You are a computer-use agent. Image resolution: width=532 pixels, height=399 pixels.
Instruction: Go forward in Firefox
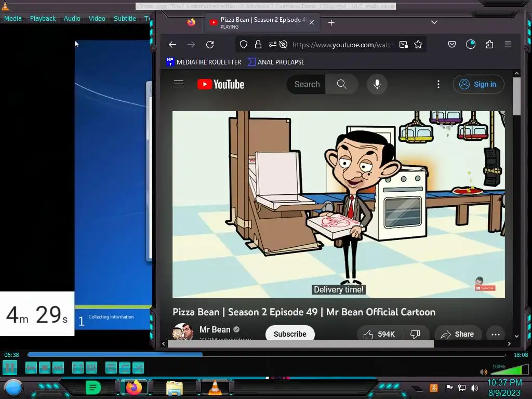[x=191, y=45]
